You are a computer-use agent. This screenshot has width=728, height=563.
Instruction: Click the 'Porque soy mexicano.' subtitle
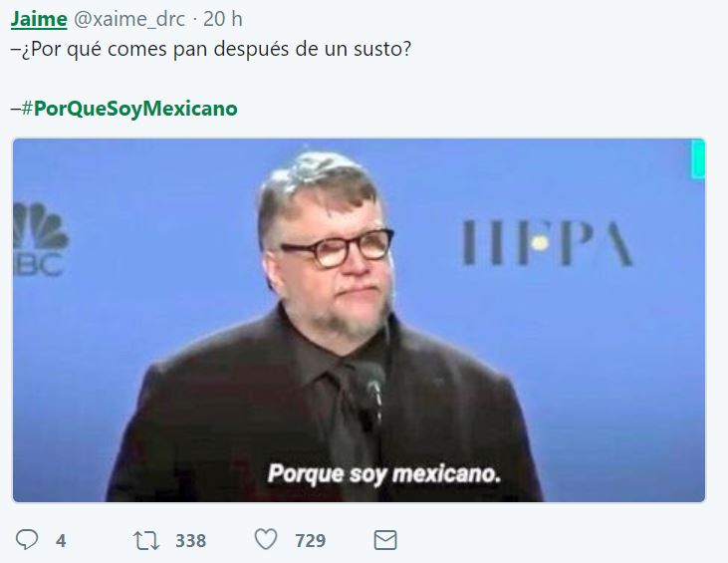click(x=384, y=474)
